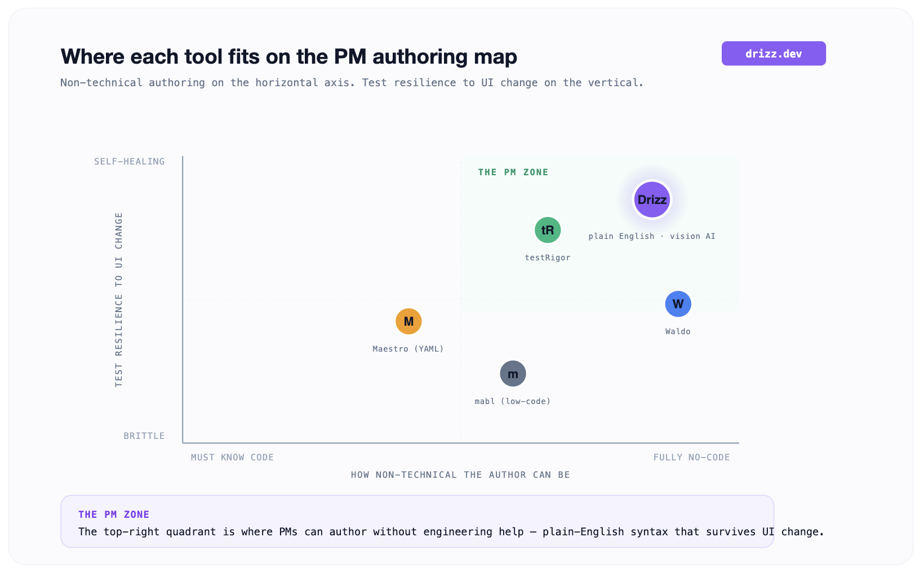Click the horizontal axis title text
Viewport: 924px width, 577px height.
(460, 474)
